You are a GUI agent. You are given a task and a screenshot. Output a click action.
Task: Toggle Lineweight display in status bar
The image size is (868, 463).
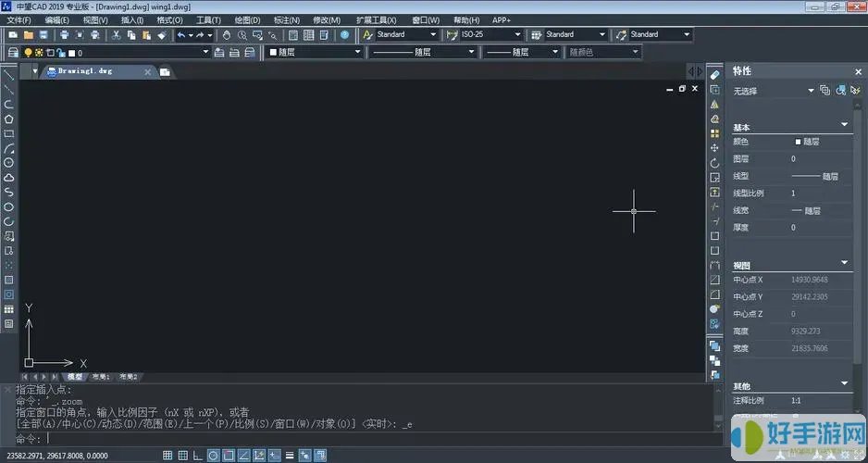click(x=289, y=456)
